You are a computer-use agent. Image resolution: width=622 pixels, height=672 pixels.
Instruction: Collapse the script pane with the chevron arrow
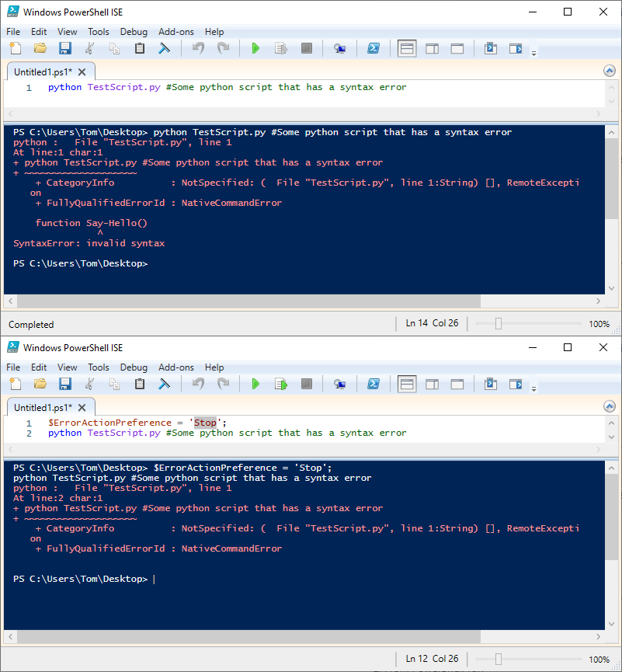pos(610,69)
